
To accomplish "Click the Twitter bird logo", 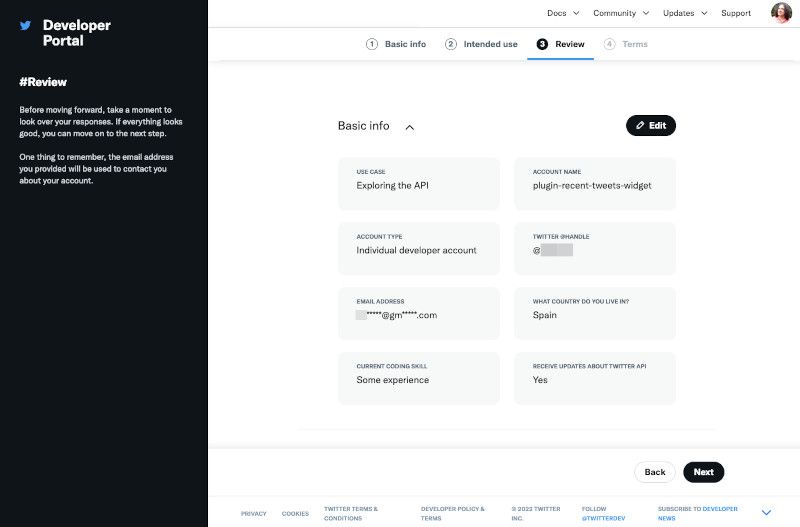I will point(26,26).
